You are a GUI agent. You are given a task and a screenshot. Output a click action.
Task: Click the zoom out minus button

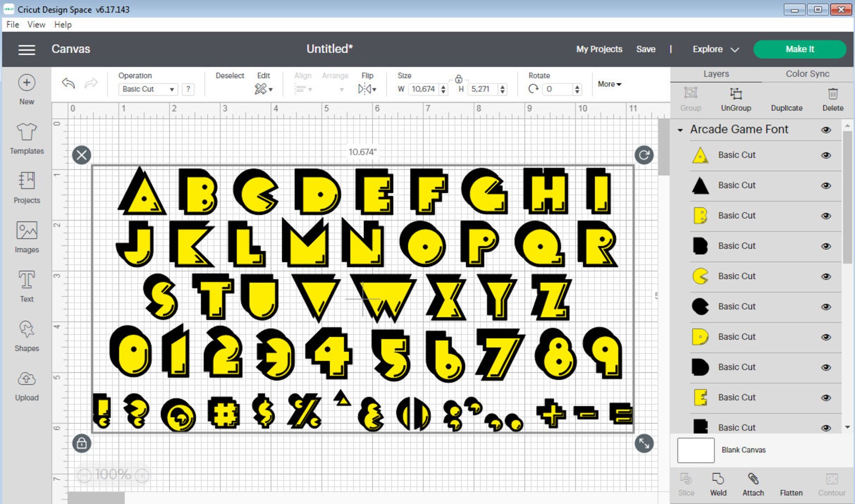pos(85,475)
